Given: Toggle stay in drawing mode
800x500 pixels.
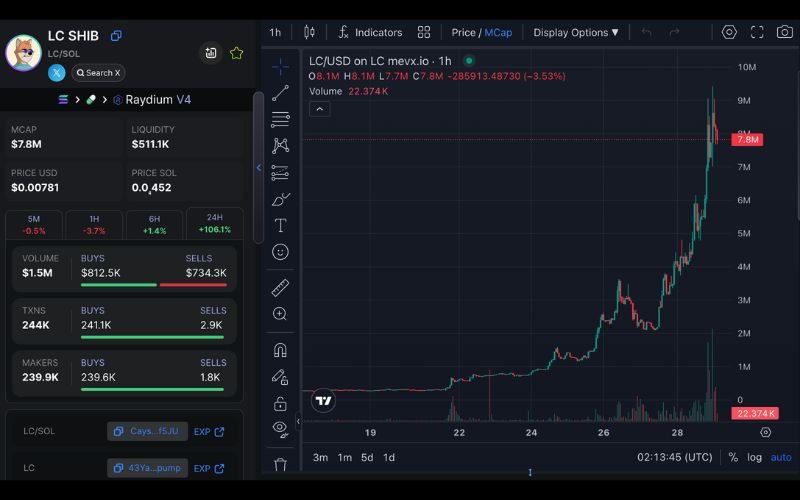Looking at the screenshot, I should (280, 377).
